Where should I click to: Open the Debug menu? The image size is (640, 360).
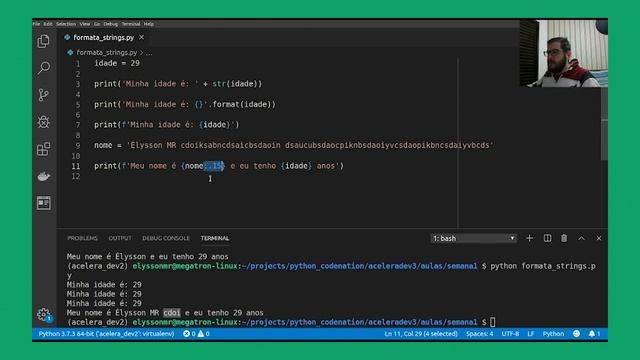pos(111,24)
